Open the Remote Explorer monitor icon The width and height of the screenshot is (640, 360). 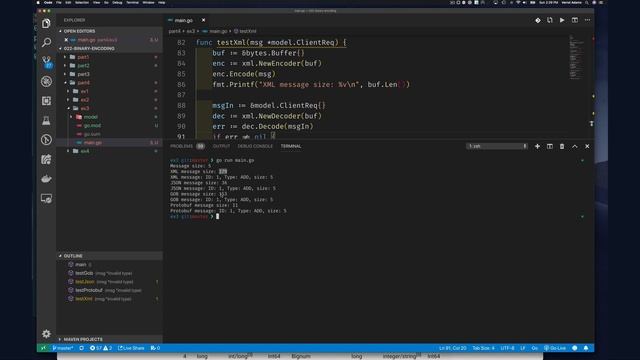[46, 198]
